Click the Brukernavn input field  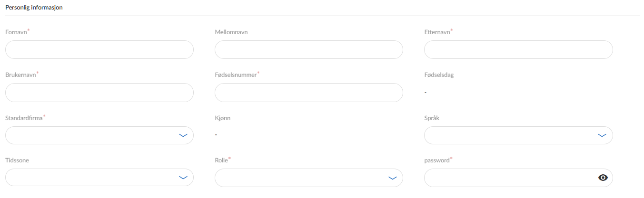[x=99, y=93]
